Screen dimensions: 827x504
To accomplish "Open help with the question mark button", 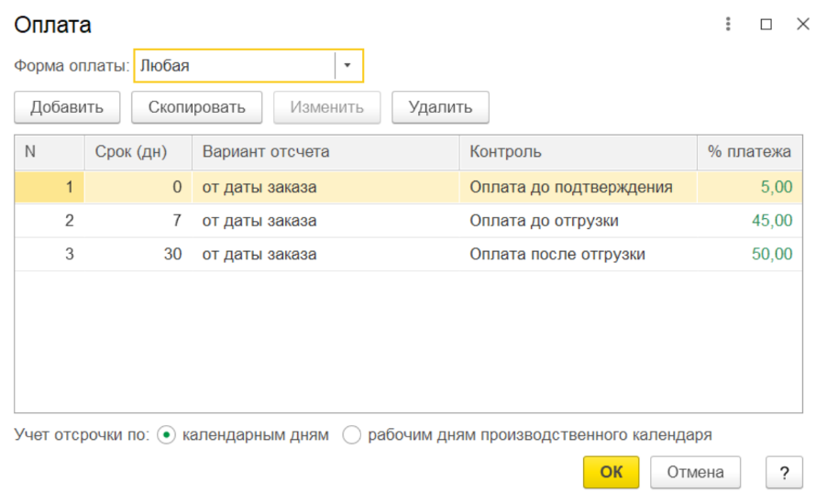I will (x=784, y=472).
